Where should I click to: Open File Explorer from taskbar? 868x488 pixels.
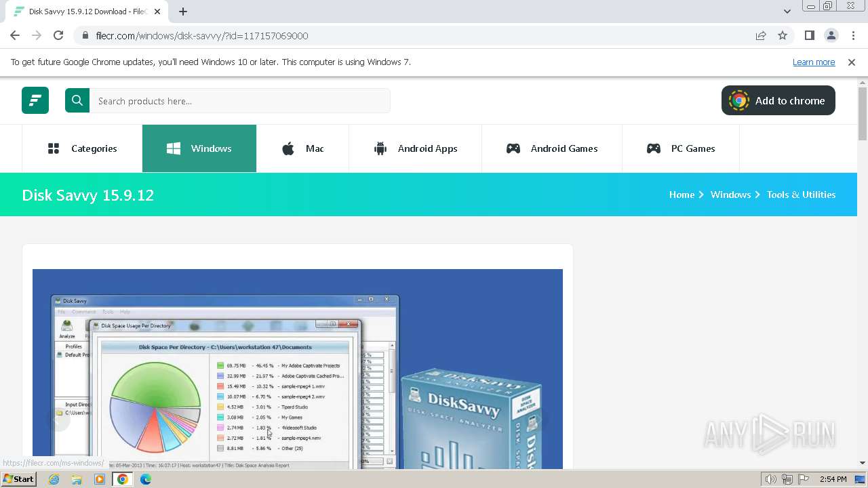(77, 479)
